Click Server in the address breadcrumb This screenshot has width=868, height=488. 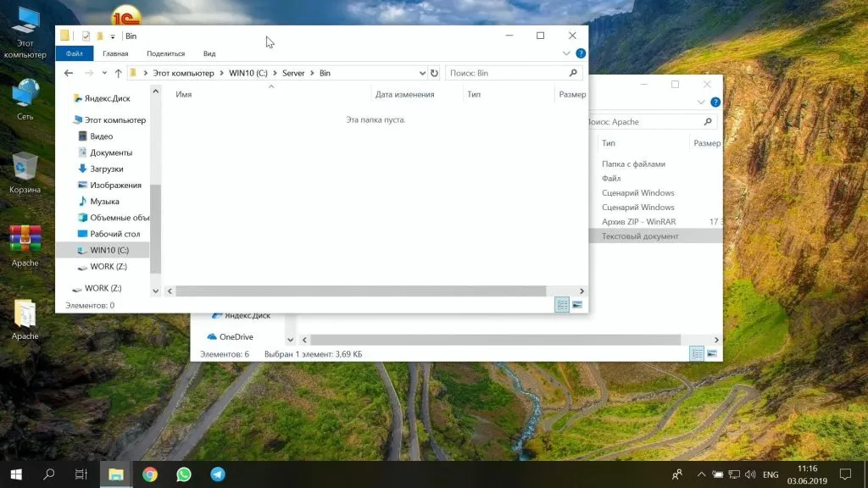pyautogui.click(x=293, y=74)
